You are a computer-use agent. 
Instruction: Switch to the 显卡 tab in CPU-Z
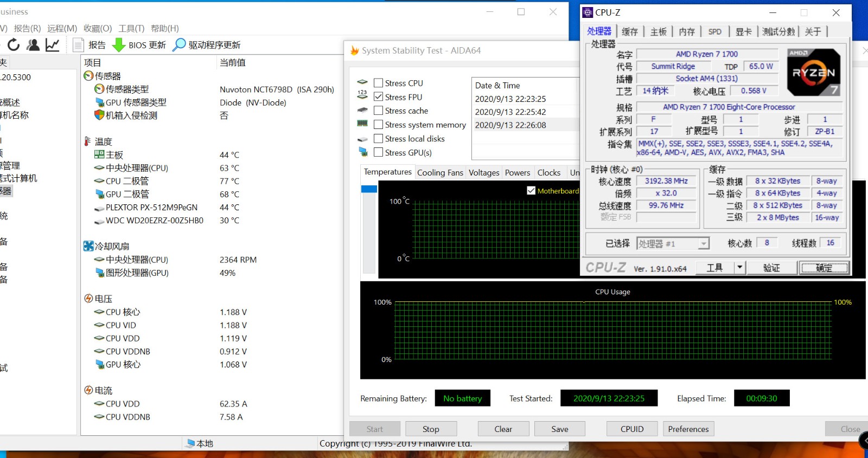click(x=744, y=31)
